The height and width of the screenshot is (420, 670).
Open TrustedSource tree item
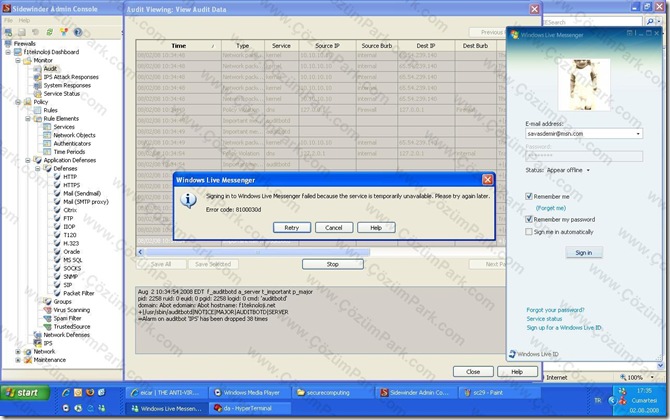click(72, 326)
